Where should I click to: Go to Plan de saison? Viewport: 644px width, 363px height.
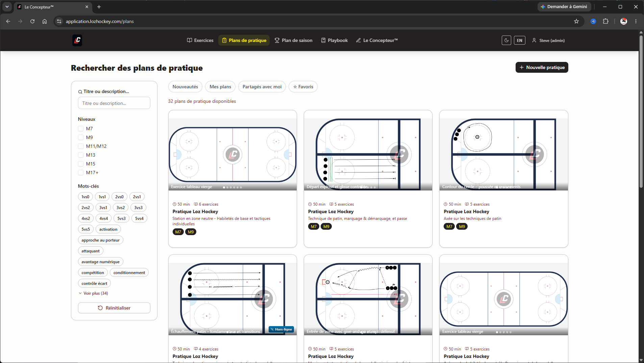pos(294,40)
